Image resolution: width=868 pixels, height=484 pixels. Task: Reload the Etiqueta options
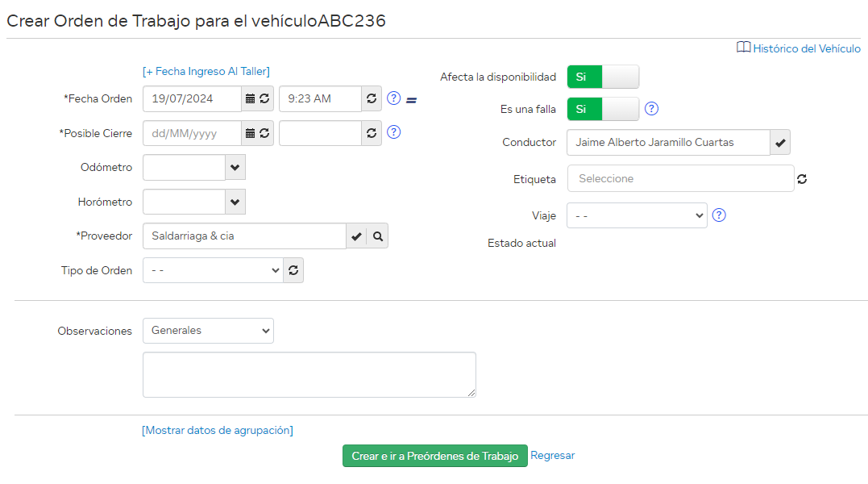tap(802, 179)
